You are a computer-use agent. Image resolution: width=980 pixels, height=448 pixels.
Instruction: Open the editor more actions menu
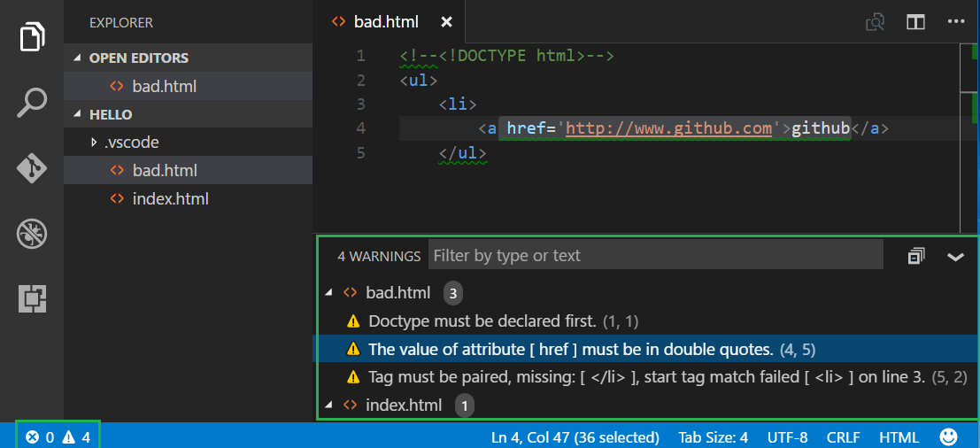(956, 22)
